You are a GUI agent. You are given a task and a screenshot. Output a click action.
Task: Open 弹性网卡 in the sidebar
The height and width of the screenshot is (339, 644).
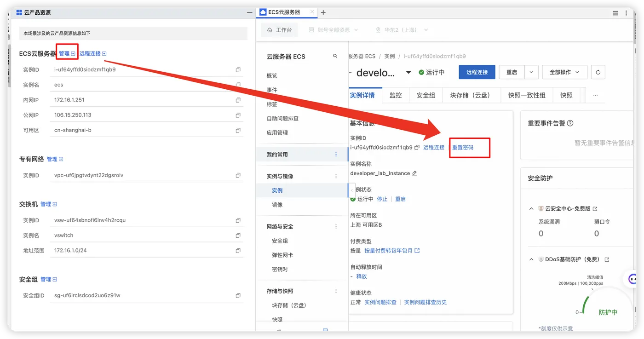[282, 255]
